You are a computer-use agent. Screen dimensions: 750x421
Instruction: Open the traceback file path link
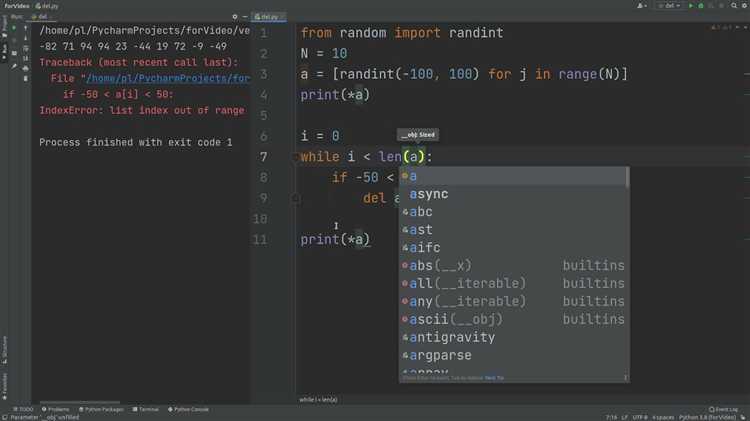167,78
